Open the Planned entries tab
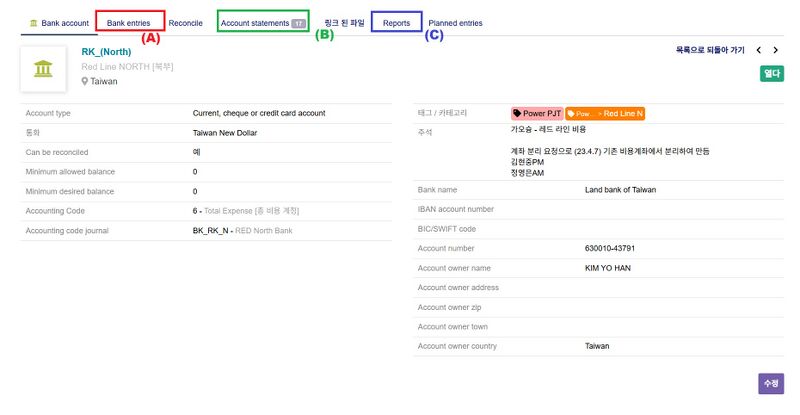The width and height of the screenshot is (800, 415). pos(455,23)
